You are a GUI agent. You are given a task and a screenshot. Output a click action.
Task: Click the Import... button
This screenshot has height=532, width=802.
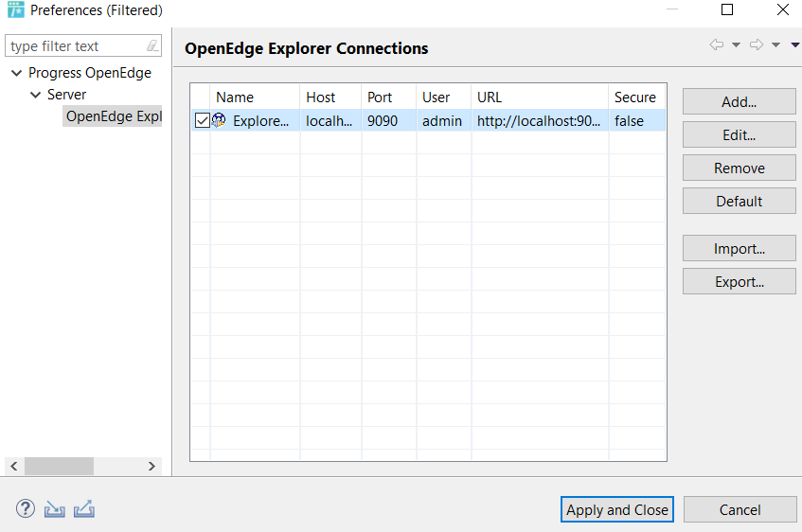point(740,249)
